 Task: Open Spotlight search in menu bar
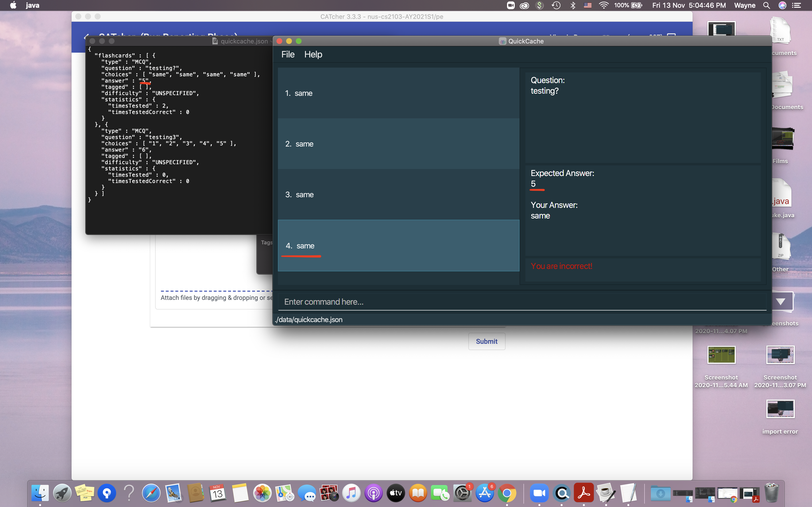[766, 5]
